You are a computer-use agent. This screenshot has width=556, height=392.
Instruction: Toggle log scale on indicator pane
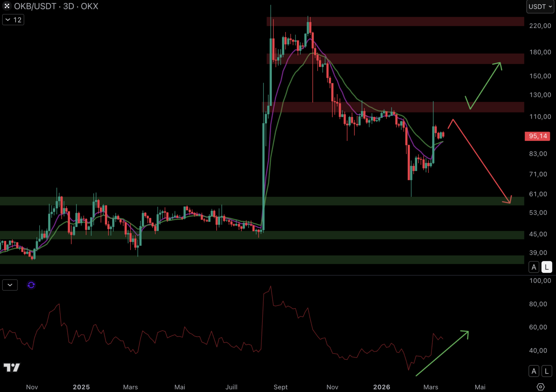pos(547,371)
